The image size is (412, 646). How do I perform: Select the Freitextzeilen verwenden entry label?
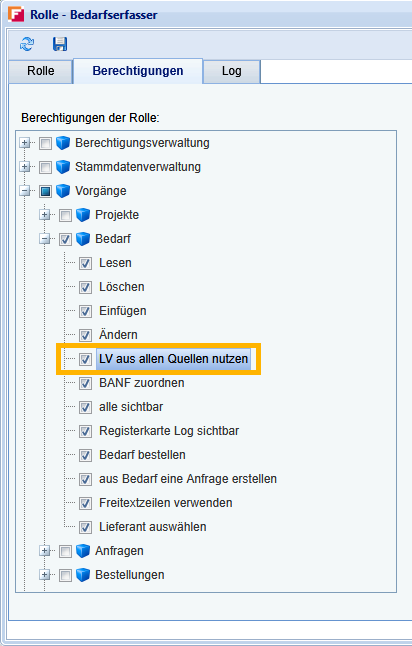tap(166, 503)
